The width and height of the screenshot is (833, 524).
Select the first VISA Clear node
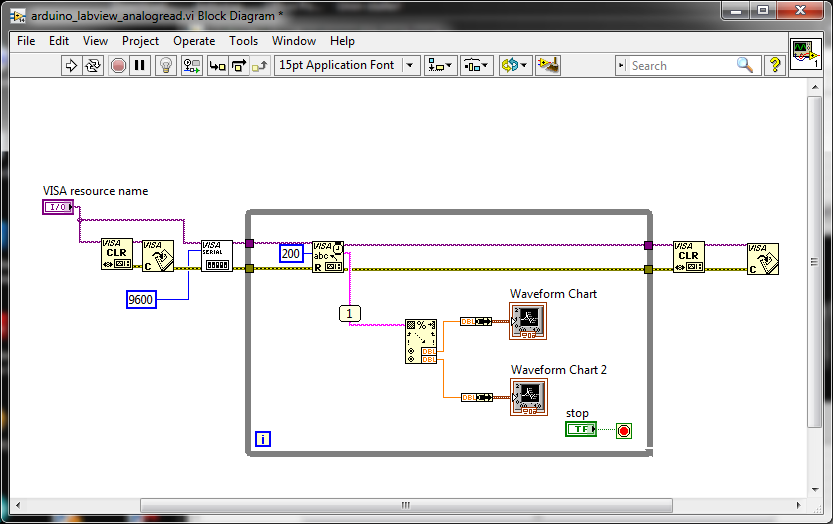click(x=117, y=254)
